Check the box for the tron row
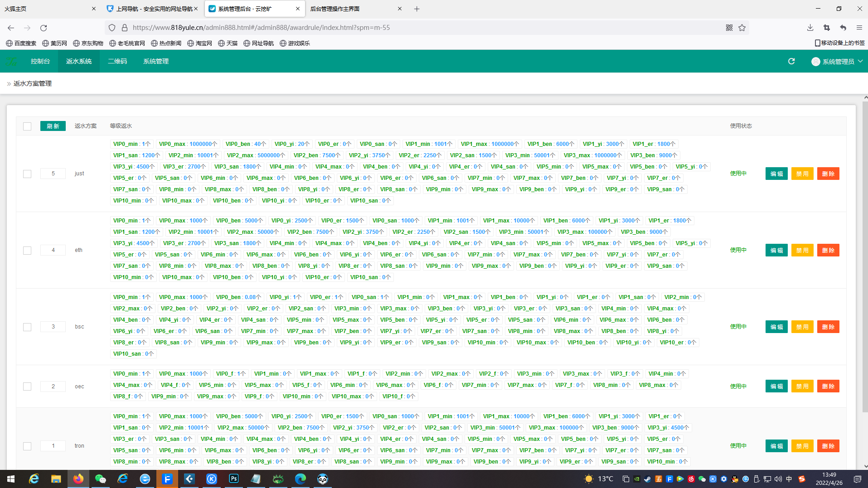Screen dimensions: 868x488 tap(27, 446)
